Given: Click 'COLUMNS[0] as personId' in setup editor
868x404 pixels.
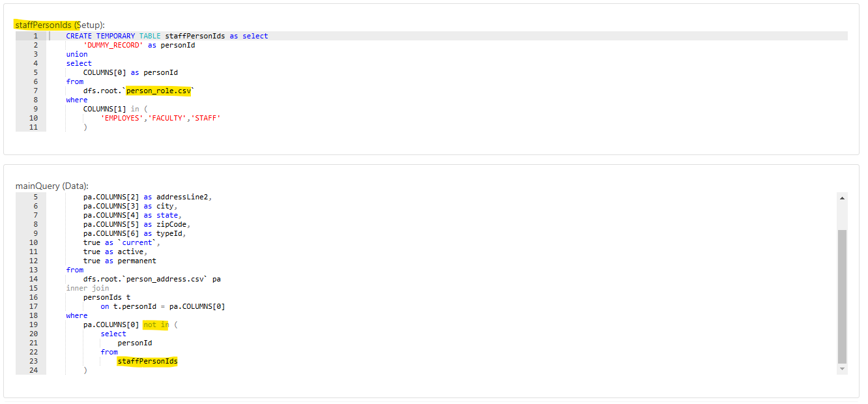Looking at the screenshot, I should click(130, 72).
